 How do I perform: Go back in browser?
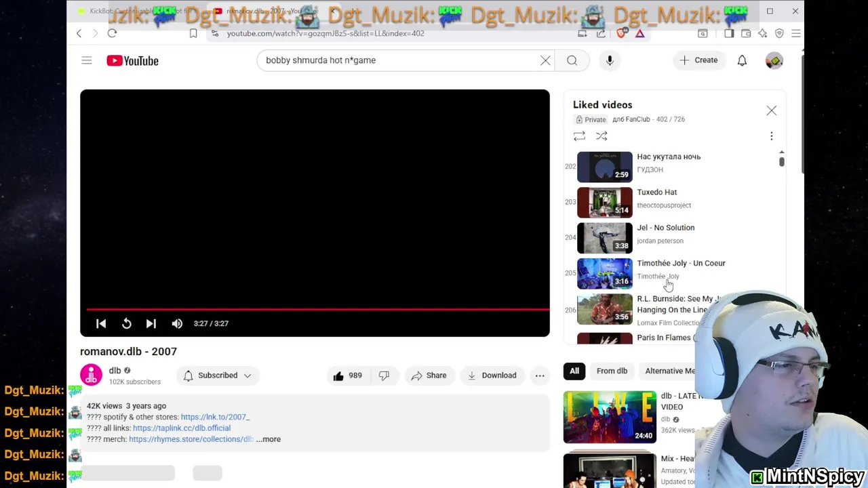pos(79,33)
